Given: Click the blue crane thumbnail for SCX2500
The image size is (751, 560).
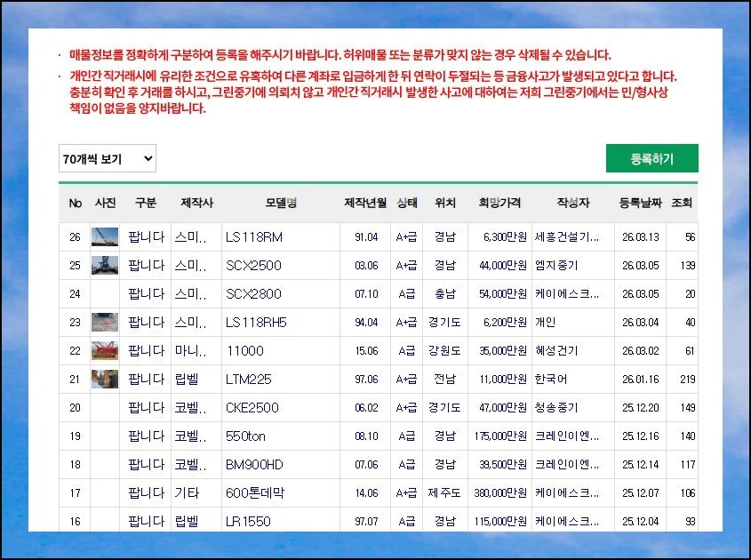Looking at the screenshot, I should [105, 265].
